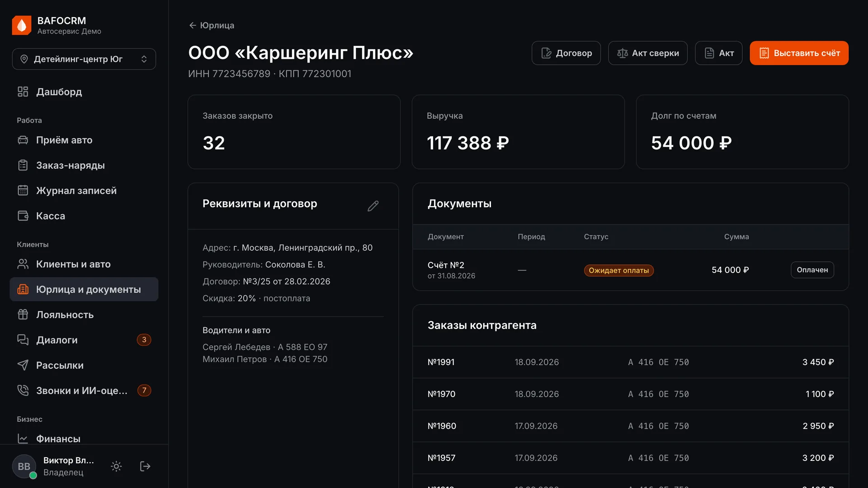868x488 pixels.
Task: Click the Звонки badge showing 7
Action: pyautogui.click(x=144, y=390)
